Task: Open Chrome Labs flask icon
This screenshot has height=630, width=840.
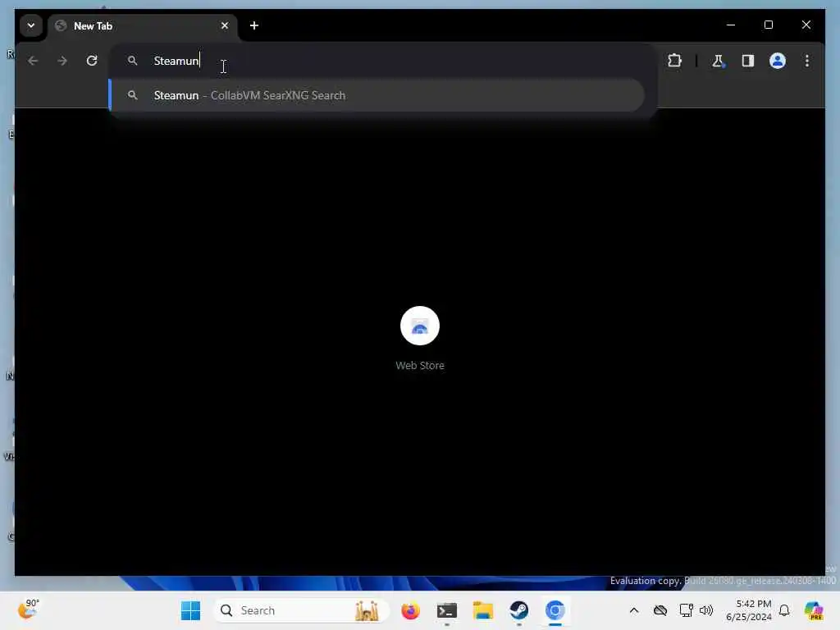Action: 718,61
